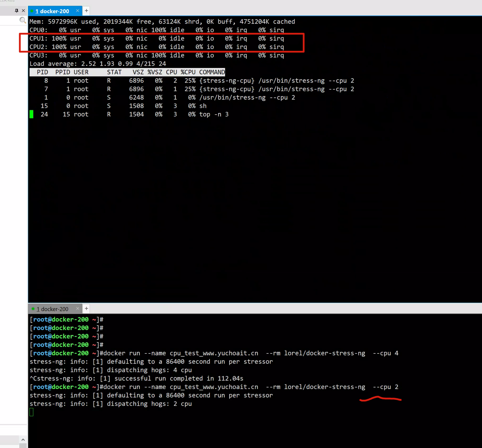Click the green cursor block beside PID 24
The image size is (482, 448).
point(31,114)
